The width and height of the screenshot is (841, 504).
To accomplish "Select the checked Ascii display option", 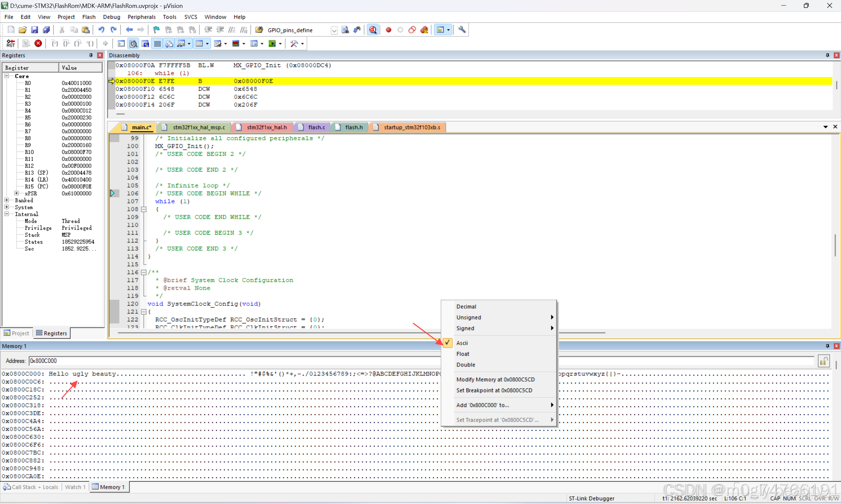I will [462, 343].
